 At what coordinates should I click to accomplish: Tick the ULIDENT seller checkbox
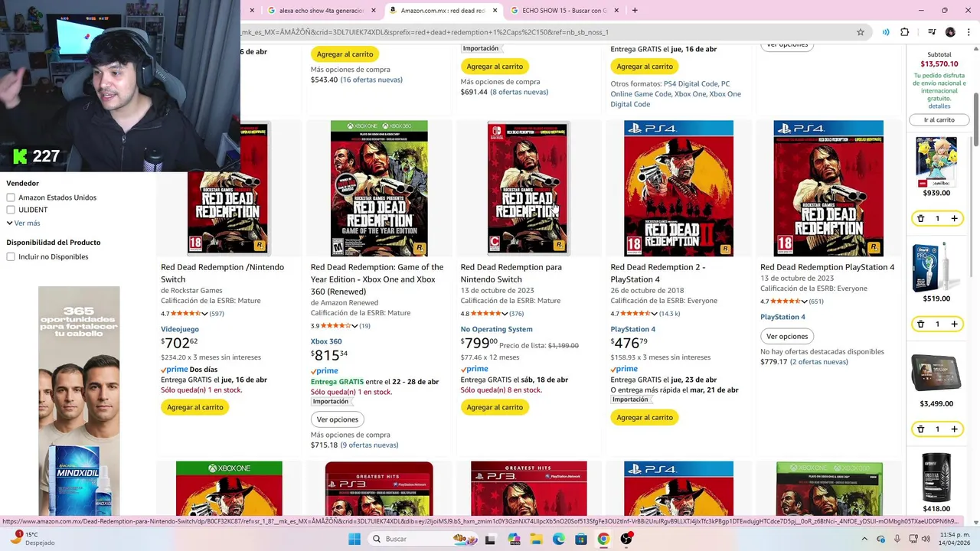[11, 210]
